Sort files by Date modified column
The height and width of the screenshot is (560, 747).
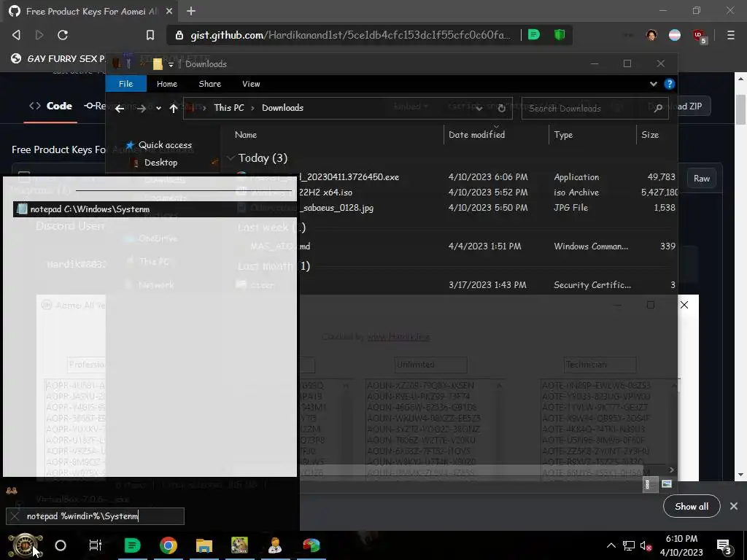[476, 135]
